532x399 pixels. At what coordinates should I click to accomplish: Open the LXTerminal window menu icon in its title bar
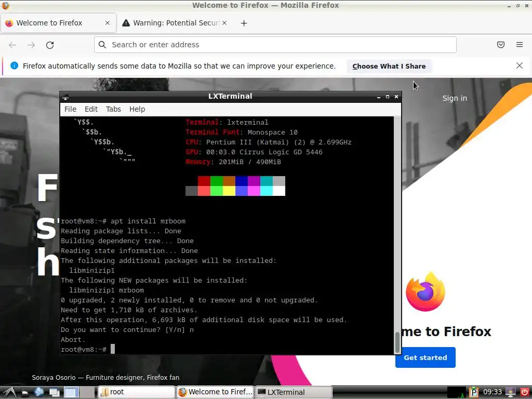65,97
